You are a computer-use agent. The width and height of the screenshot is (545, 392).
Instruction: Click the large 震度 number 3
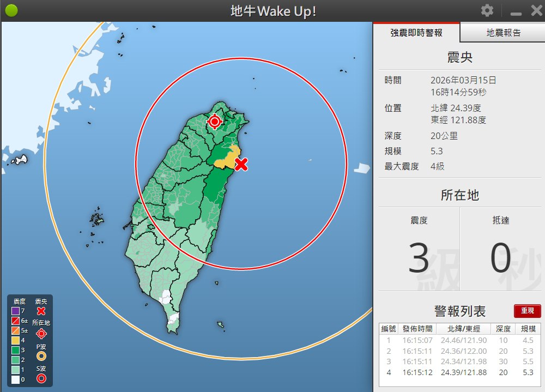point(419,258)
